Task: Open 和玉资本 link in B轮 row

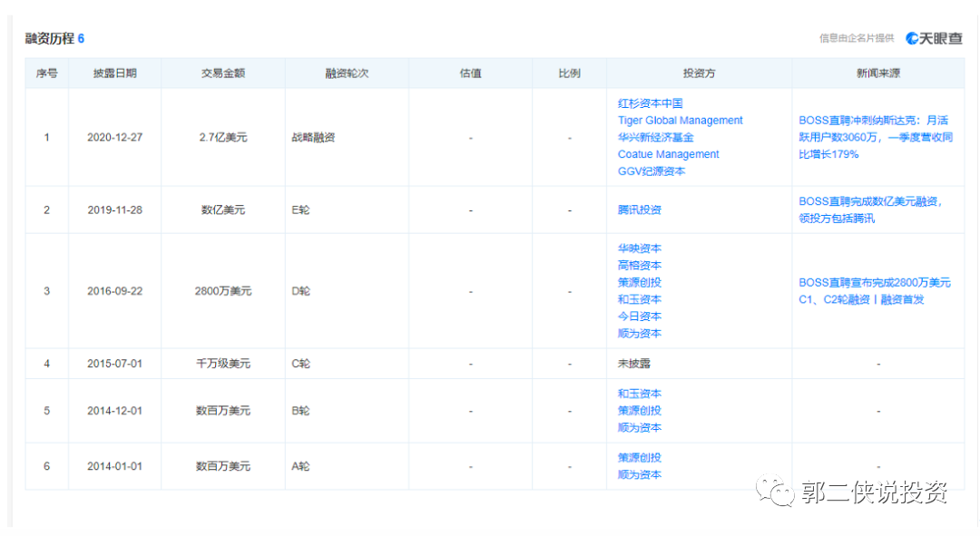Action: pyautogui.click(x=640, y=395)
